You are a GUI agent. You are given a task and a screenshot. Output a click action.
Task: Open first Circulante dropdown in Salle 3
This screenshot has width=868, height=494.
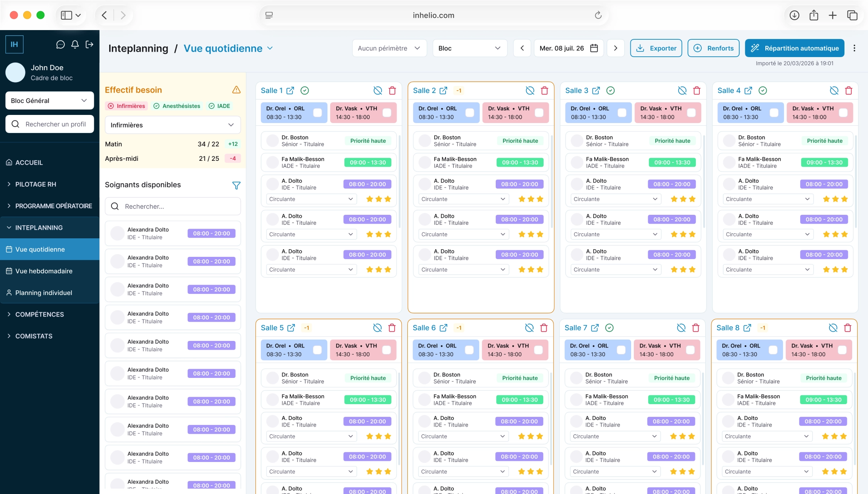(x=615, y=199)
